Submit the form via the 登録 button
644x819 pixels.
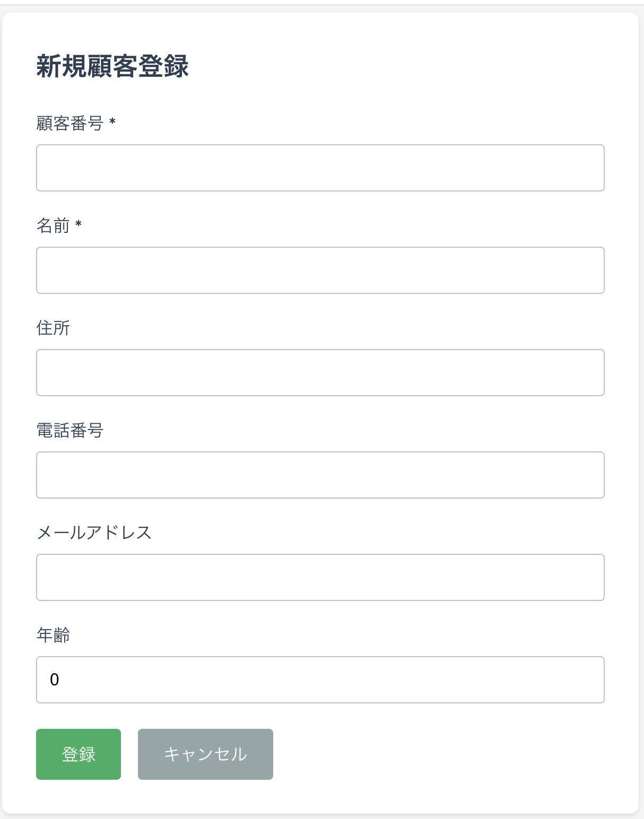(78, 753)
